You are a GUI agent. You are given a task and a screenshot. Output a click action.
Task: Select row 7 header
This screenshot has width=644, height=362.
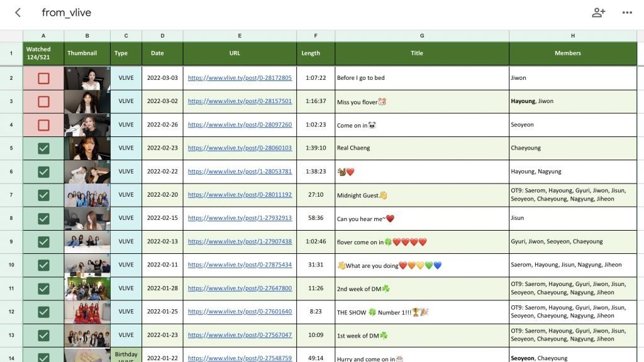tap(11, 195)
